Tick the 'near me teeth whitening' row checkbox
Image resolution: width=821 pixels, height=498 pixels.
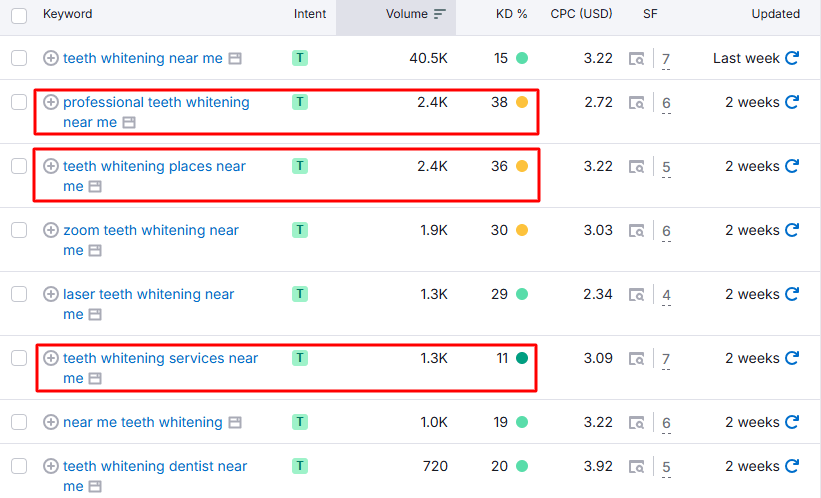point(19,422)
